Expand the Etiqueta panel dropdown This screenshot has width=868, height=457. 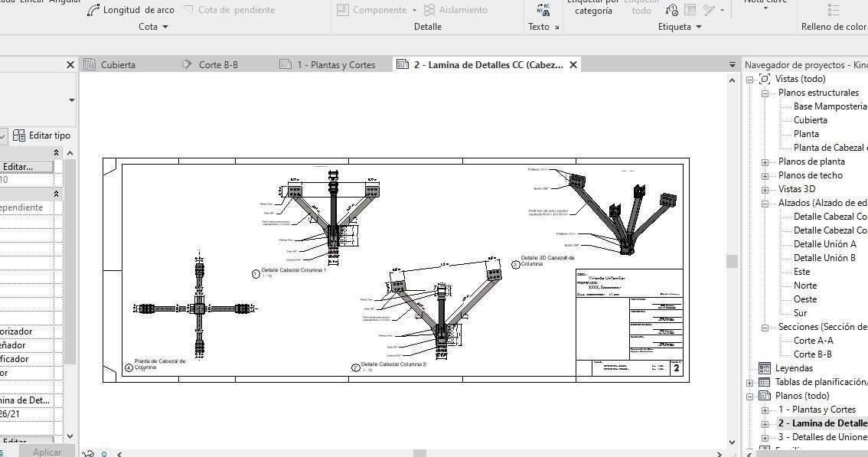pos(699,27)
